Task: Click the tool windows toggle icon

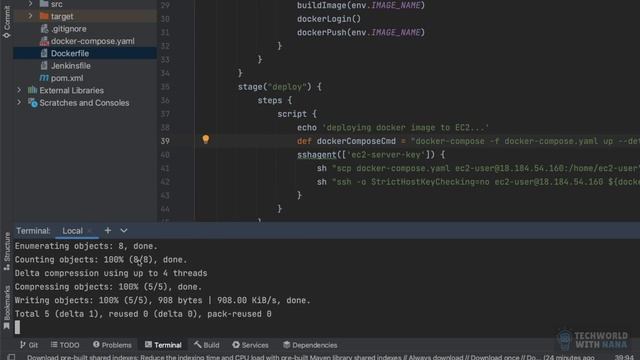Action: 11,357
